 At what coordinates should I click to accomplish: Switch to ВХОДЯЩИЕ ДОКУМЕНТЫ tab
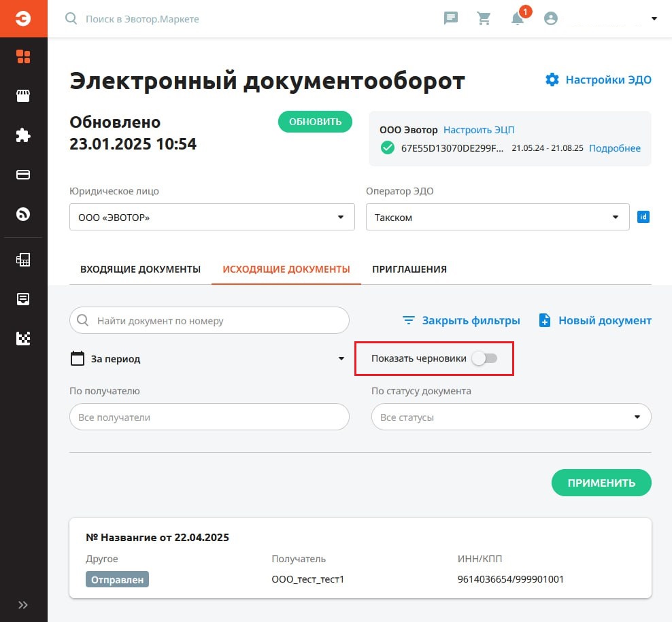click(141, 269)
